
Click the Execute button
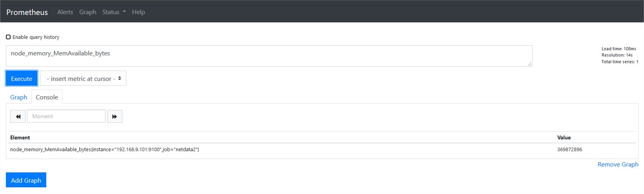pos(22,79)
